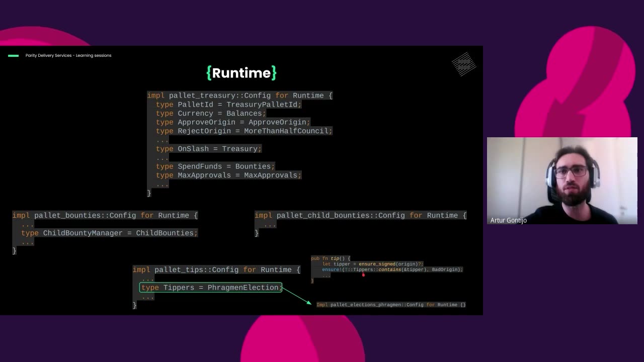This screenshot has height=362, width=644.
Task: Click 'type ChildBountyManager = ChildBounties;'
Action: (109, 233)
